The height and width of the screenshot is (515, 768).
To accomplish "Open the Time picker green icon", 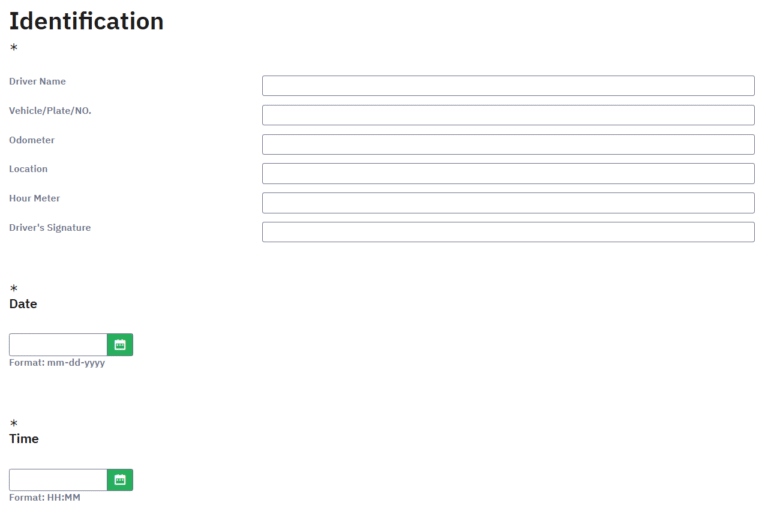I will pyautogui.click(x=120, y=480).
